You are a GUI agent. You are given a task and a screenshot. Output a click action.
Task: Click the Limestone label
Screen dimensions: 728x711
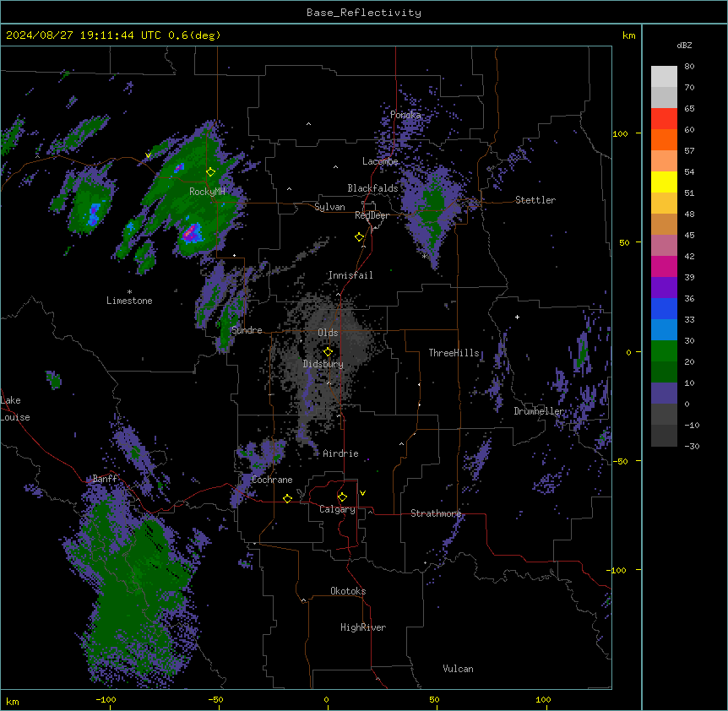point(129,301)
